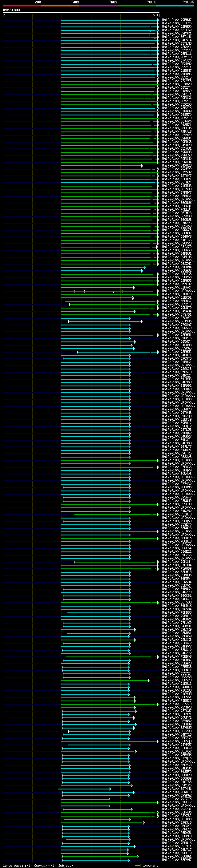Click the orange ~40% legend bar

click(x=60, y=6)
